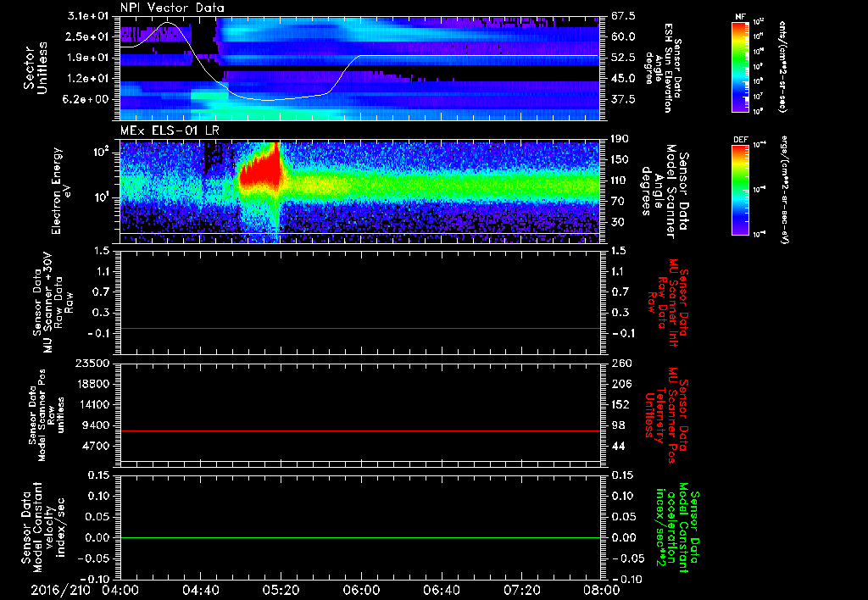Click the DEF color bar swatch
Viewport: 868px width, 600px height.
pos(740,190)
